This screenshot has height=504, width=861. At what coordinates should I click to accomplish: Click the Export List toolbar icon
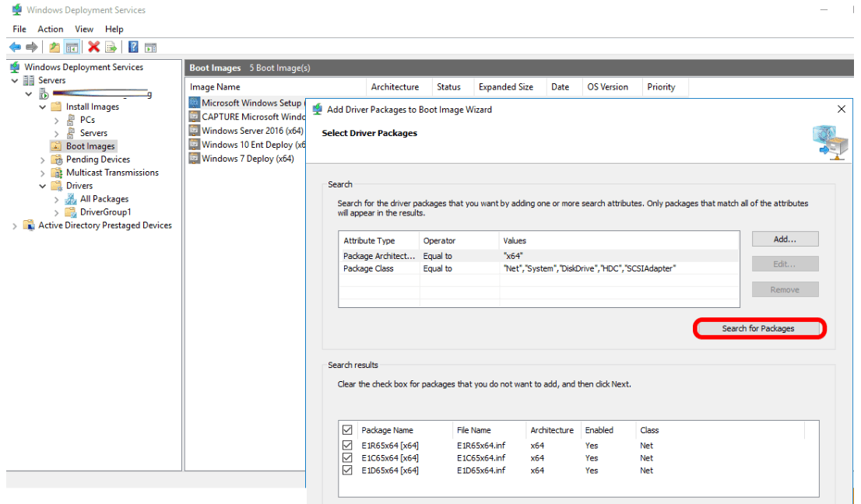tap(111, 47)
